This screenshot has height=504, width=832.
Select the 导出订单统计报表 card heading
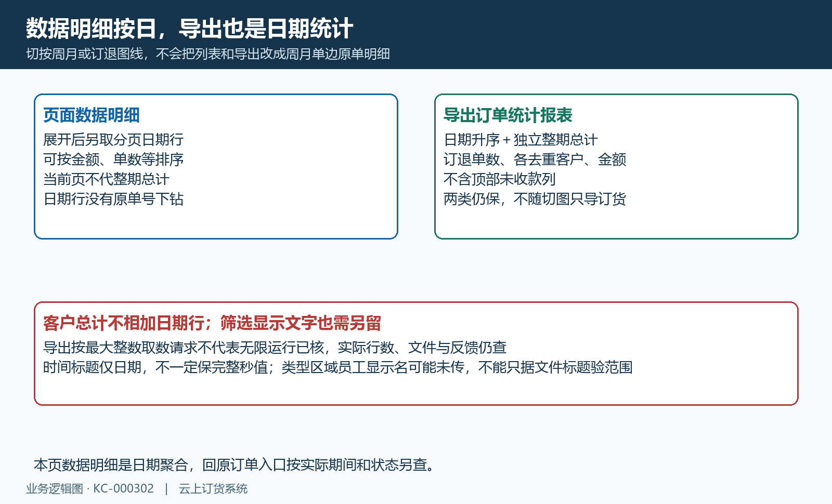pyautogui.click(x=508, y=115)
